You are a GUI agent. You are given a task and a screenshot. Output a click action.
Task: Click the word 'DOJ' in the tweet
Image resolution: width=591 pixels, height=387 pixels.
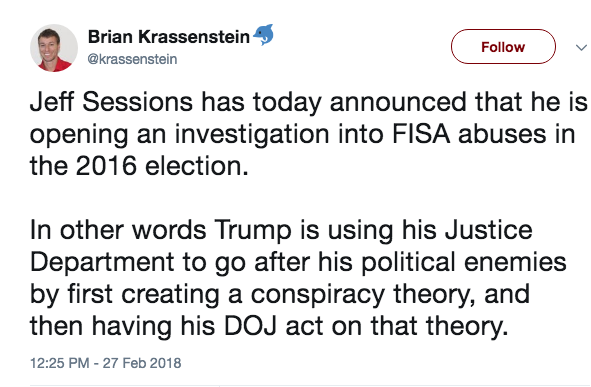[x=250, y=326]
